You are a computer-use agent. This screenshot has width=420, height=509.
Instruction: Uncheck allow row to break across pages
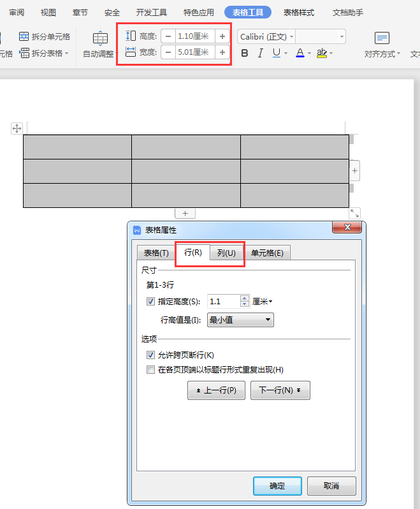click(x=151, y=355)
